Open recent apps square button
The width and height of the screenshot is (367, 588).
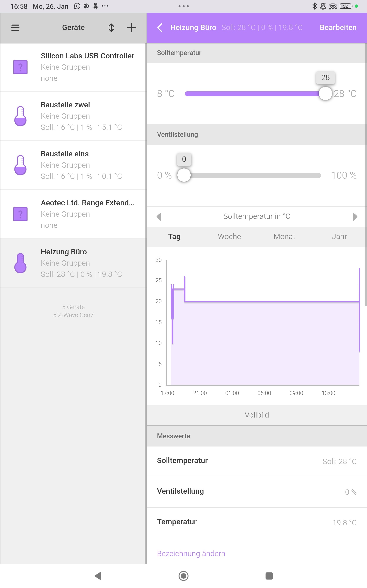coord(269,576)
